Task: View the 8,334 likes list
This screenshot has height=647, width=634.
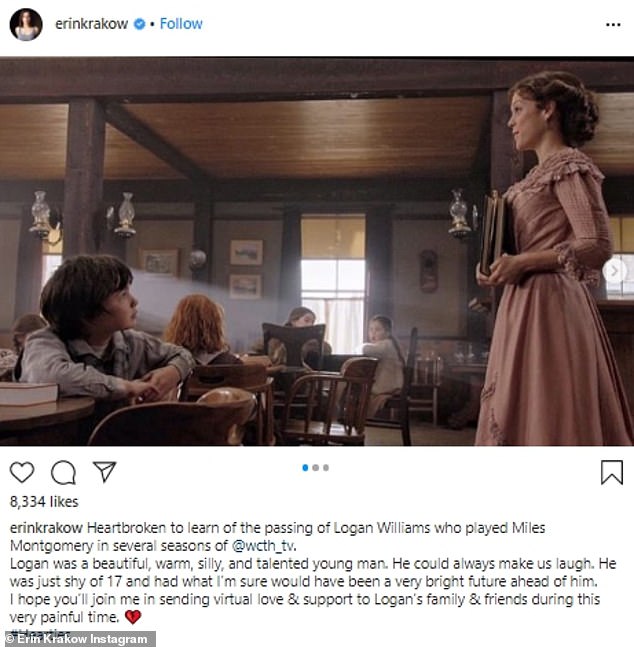Action: [x=44, y=502]
